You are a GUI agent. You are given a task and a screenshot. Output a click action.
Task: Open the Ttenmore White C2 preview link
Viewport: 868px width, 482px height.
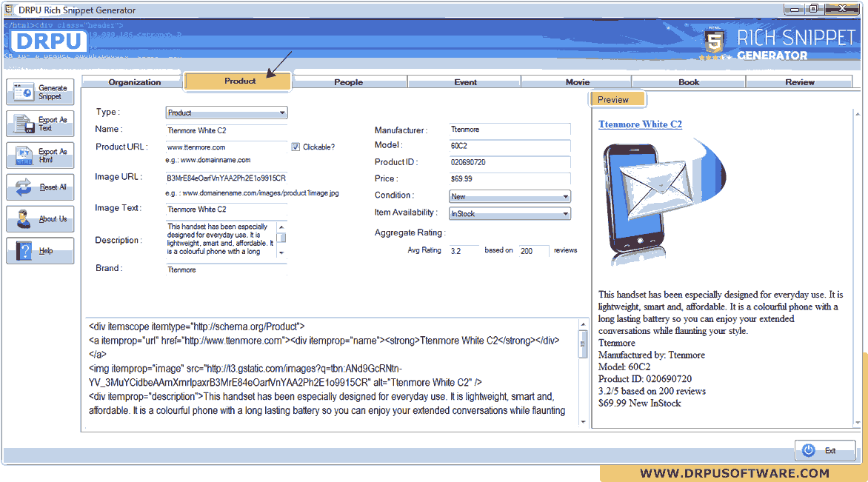640,124
